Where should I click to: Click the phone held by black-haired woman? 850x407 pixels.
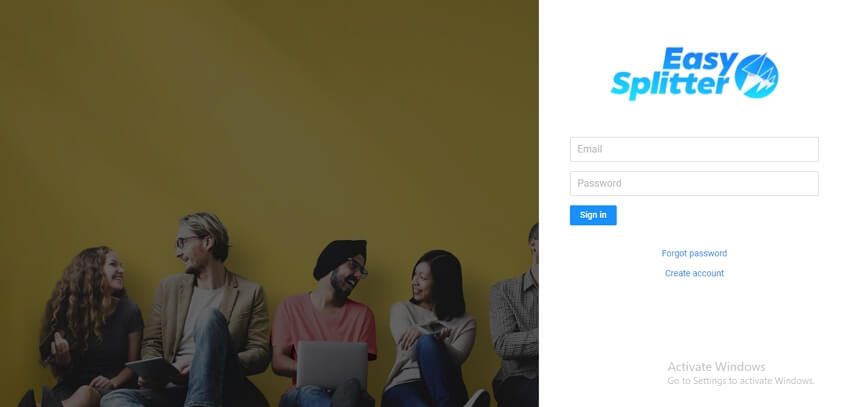point(437,326)
